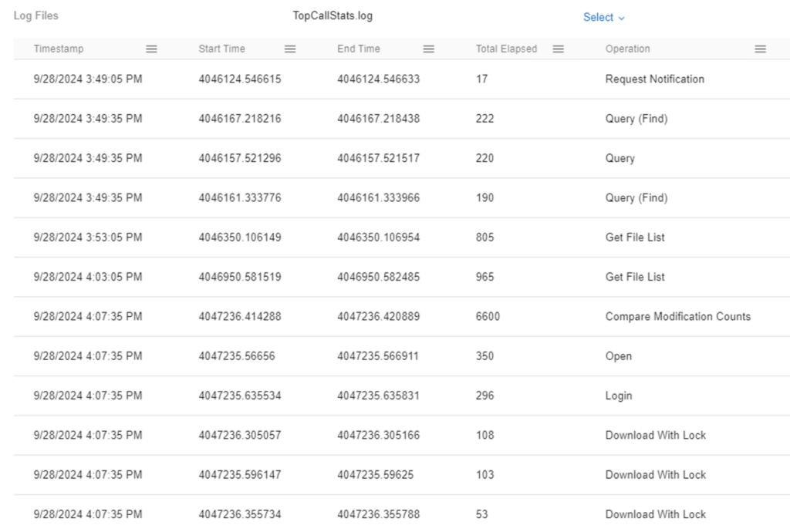
Task: Click timestamp 9/28/2024 4:03:05 PM
Action: pos(88,277)
